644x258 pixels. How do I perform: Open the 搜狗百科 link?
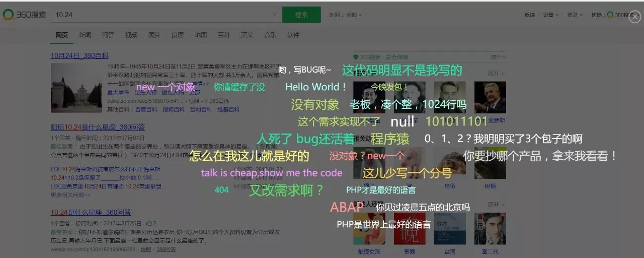(173, 109)
